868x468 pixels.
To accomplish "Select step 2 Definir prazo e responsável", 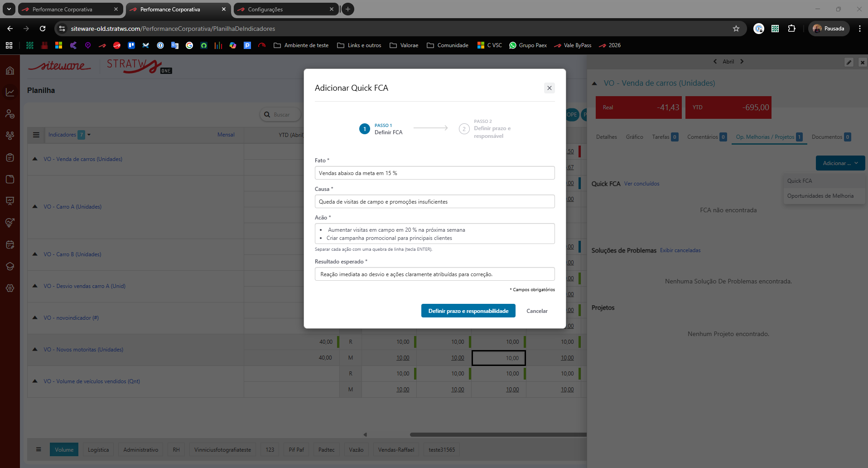I will pyautogui.click(x=464, y=129).
